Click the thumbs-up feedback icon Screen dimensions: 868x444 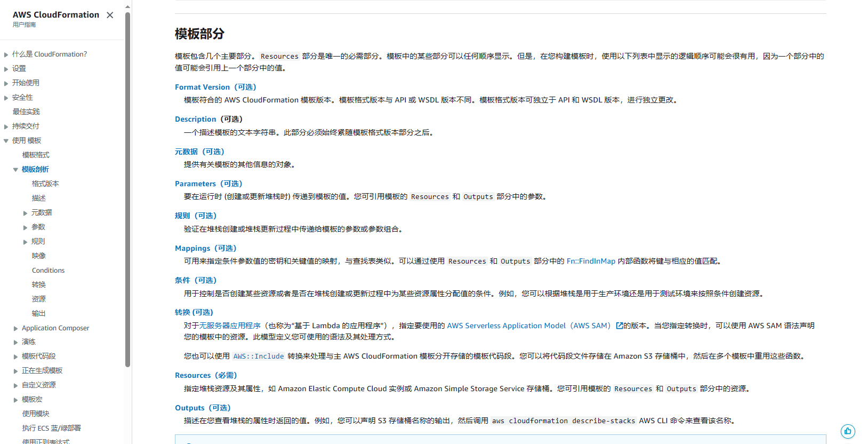click(x=848, y=431)
